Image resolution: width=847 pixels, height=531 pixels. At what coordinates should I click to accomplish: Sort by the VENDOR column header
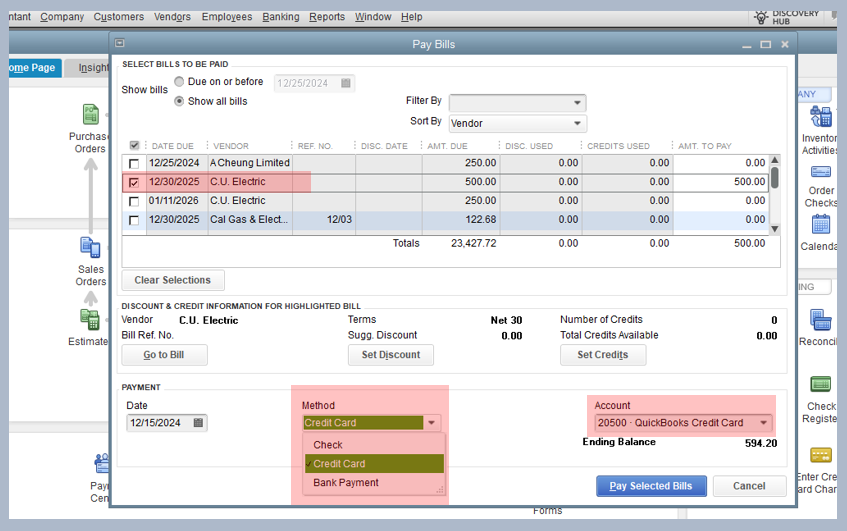[231, 146]
